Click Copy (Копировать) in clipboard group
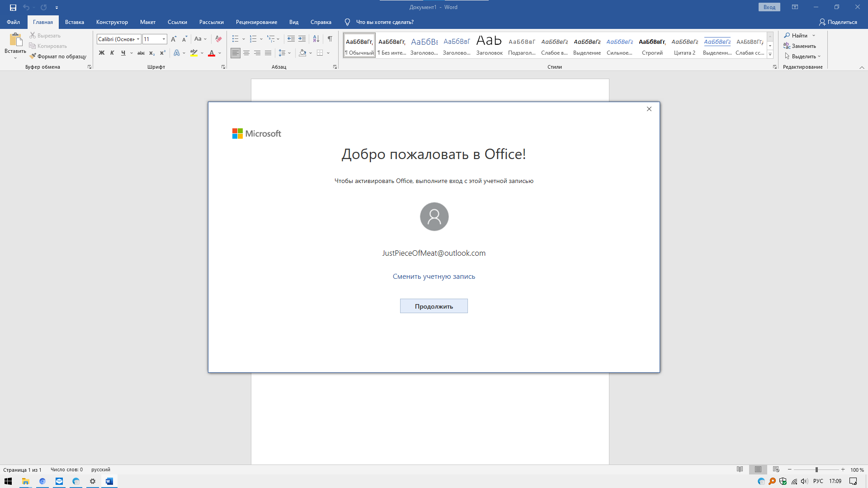This screenshot has height=488, width=868. pyautogui.click(x=48, y=46)
